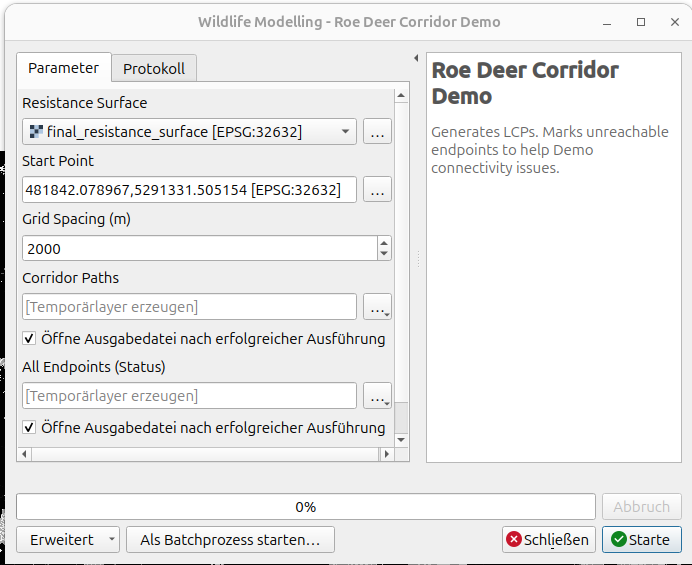Click the Start Point coordinate field
Screen dimensions: 692x565
pos(189,190)
